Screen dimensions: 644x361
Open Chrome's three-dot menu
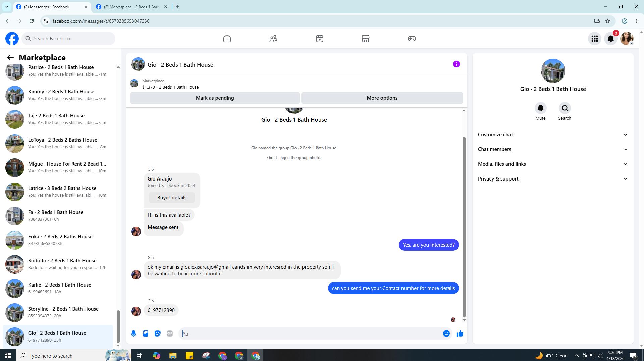click(x=637, y=21)
